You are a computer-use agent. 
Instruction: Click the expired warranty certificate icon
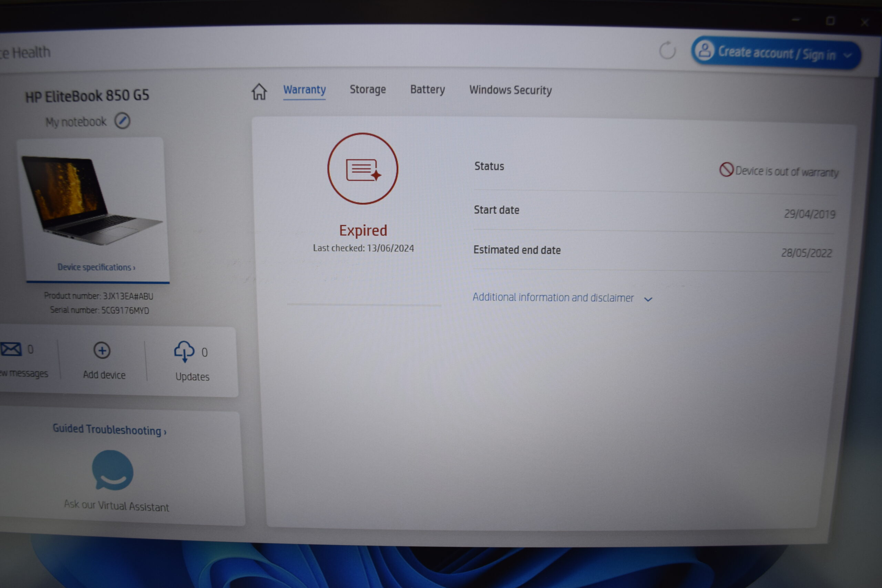coord(363,169)
